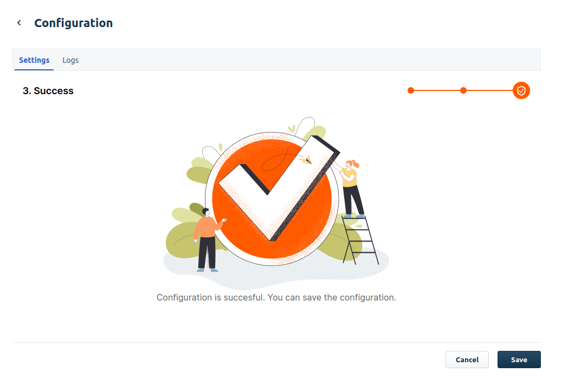Screen dimensions: 568x392
Task: Click the woman standing on ladder
Action: pyautogui.click(x=351, y=187)
